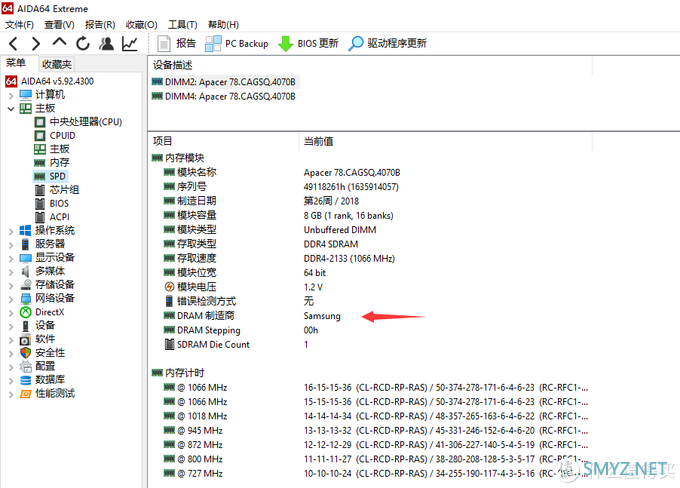
Task: Select the 芯片组 tree item
Action: (x=64, y=190)
